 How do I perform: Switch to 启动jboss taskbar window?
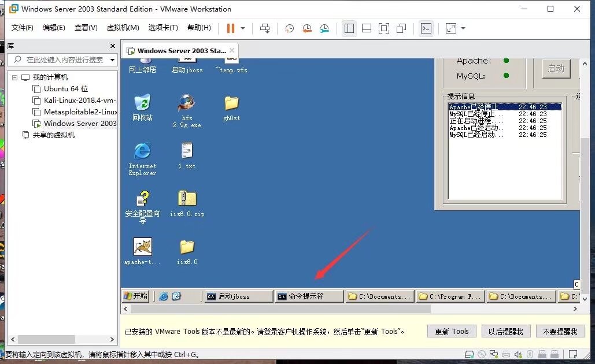click(x=239, y=296)
